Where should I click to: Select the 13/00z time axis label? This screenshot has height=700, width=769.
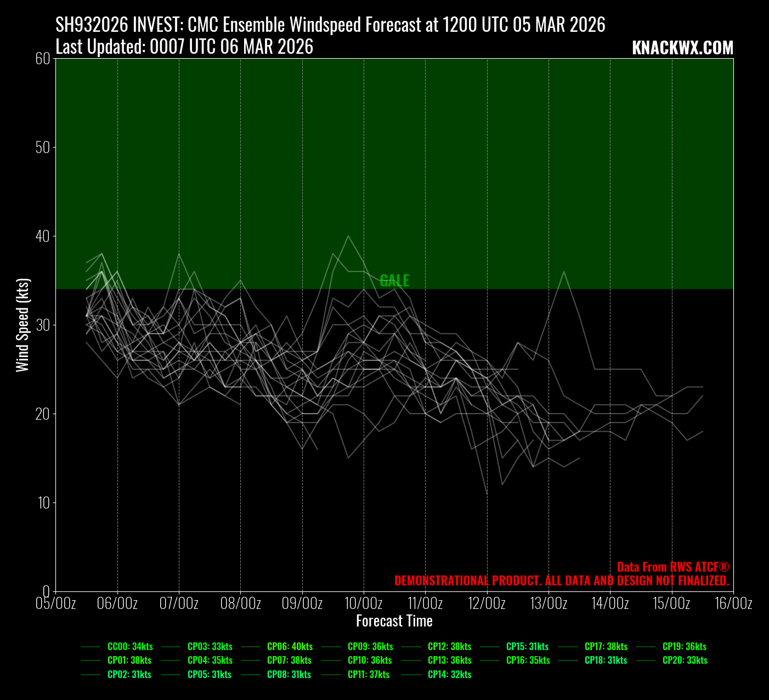549,603
